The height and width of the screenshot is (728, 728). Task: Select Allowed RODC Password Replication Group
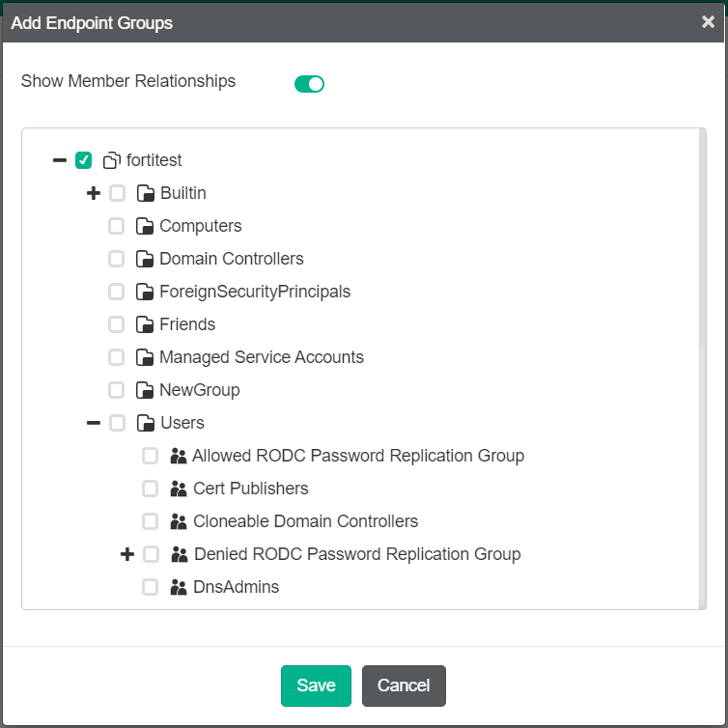(x=357, y=456)
